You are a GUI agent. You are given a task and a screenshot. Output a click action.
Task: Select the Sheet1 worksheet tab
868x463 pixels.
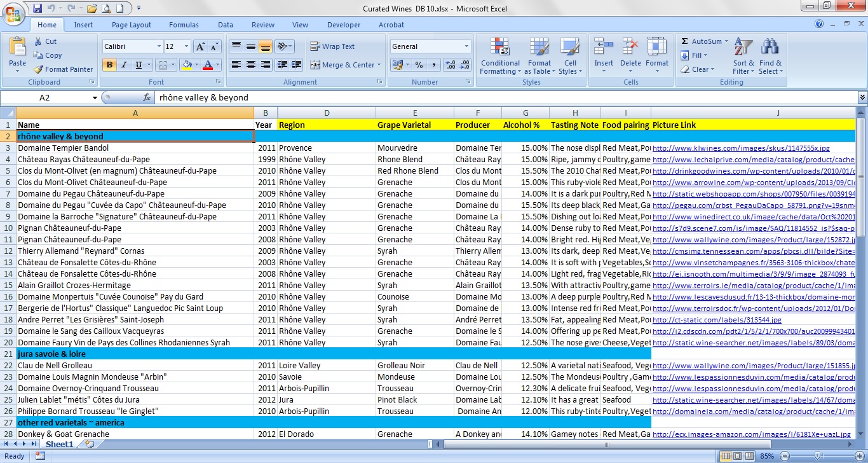[x=59, y=444]
